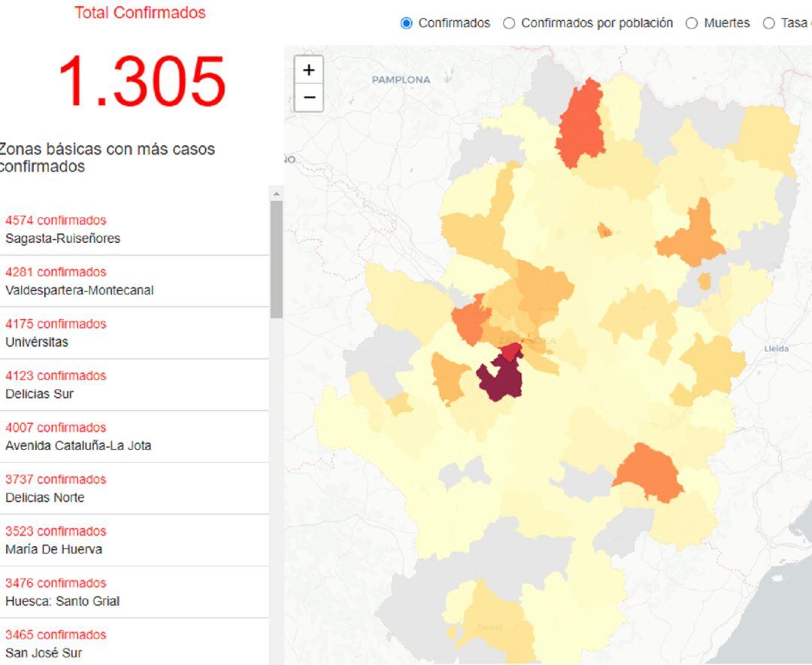Select the Tasa option on the right

769,23
